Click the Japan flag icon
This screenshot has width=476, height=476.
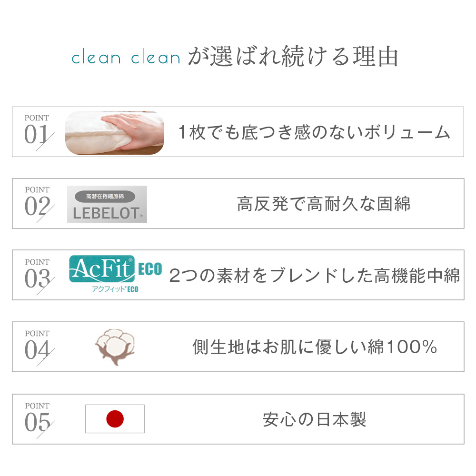[115, 419]
